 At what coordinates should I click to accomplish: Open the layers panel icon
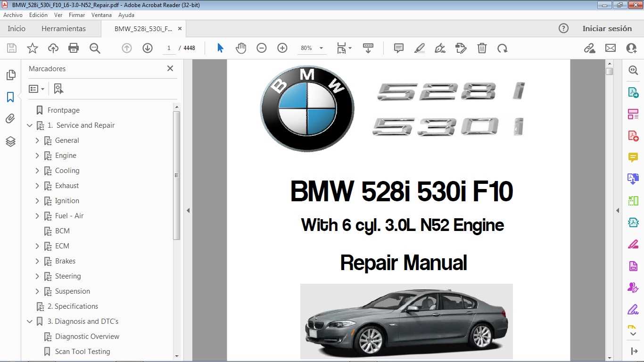point(10,141)
